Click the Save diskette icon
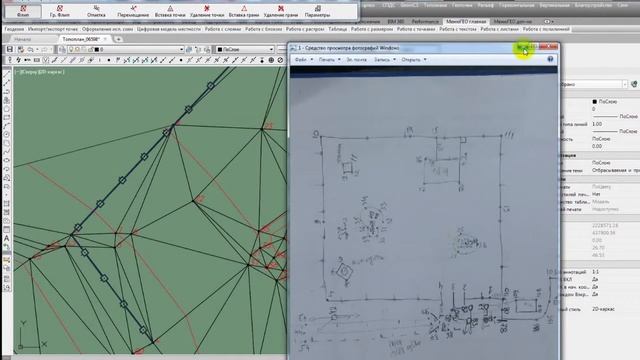Image resolution: width=640 pixels, height=360 pixels. [x=9, y=49]
